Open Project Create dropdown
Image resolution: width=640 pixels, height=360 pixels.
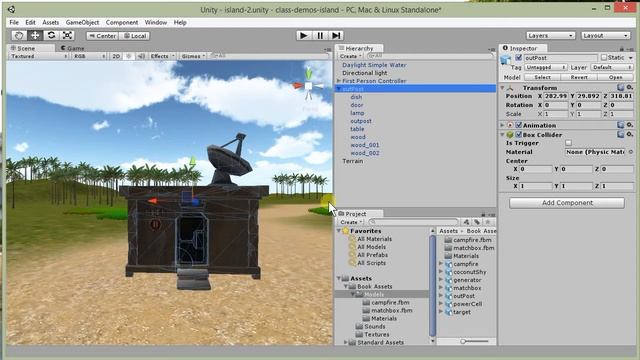(x=351, y=222)
